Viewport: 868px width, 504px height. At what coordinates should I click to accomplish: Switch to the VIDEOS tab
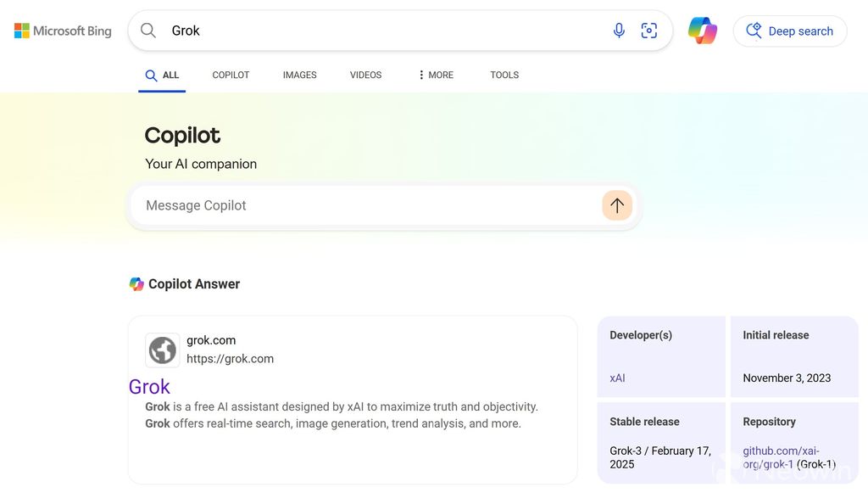(x=365, y=75)
